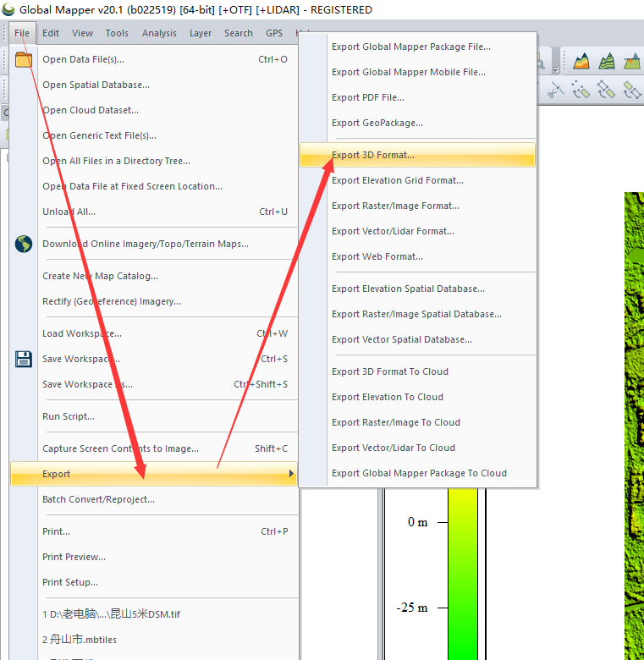Choose Export Global Mapper Mobile File...
Screen dimensions: 644x660
[x=417, y=72]
